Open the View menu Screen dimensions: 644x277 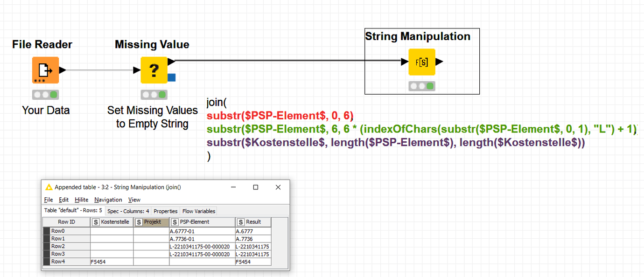[134, 200]
